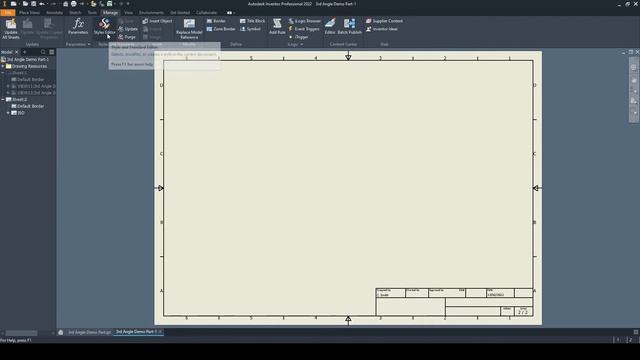Click the Batch Publish icon
This screenshot has height=360, width=640.
pyautogui.click(x=349, y=27)
